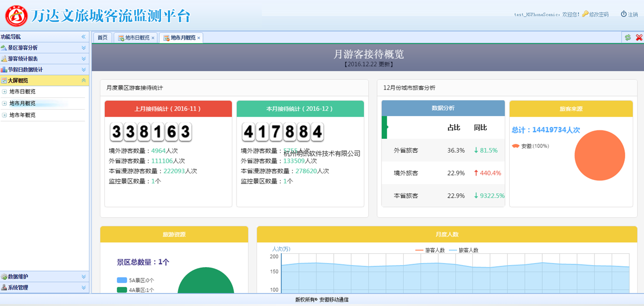644x306 pixels.
Task: Expand the 景区游客分析 section chevron
Action: 84,48
